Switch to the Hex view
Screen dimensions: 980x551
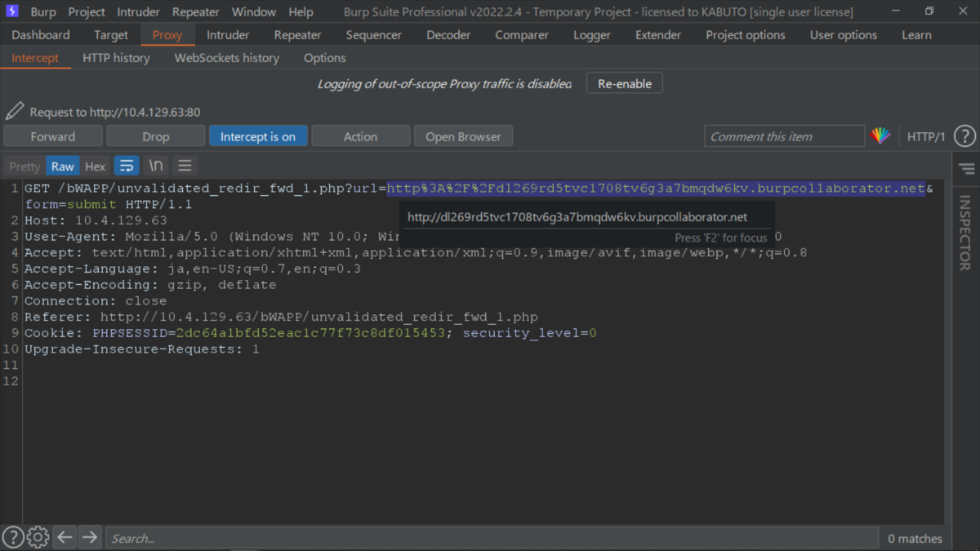(96, 166)
